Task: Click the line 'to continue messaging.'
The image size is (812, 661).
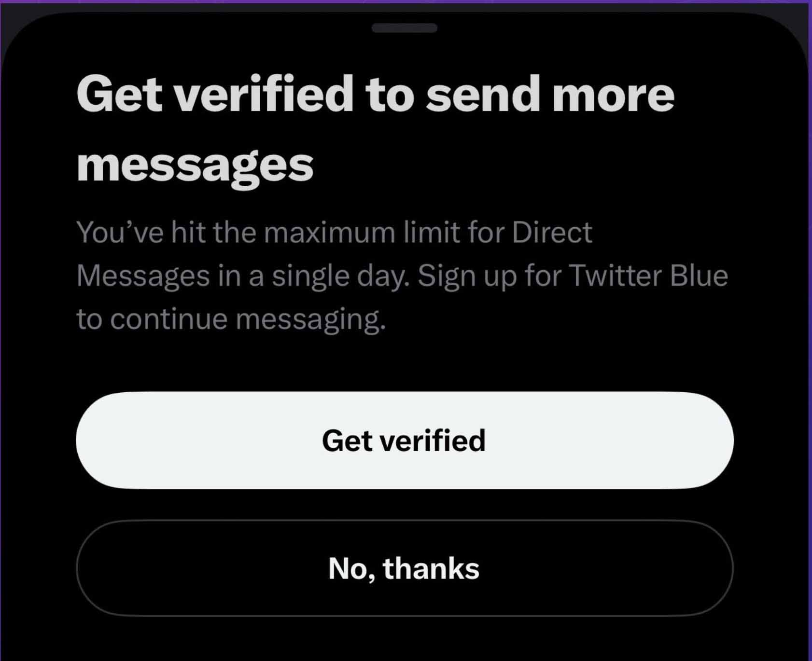Action: pyautogui.click(x=231, y=319)
